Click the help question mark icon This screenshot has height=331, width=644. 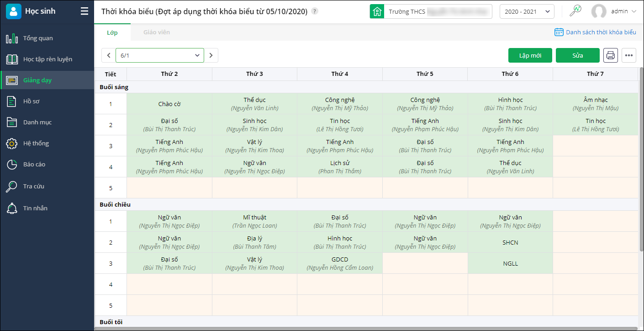coord(315,11)
